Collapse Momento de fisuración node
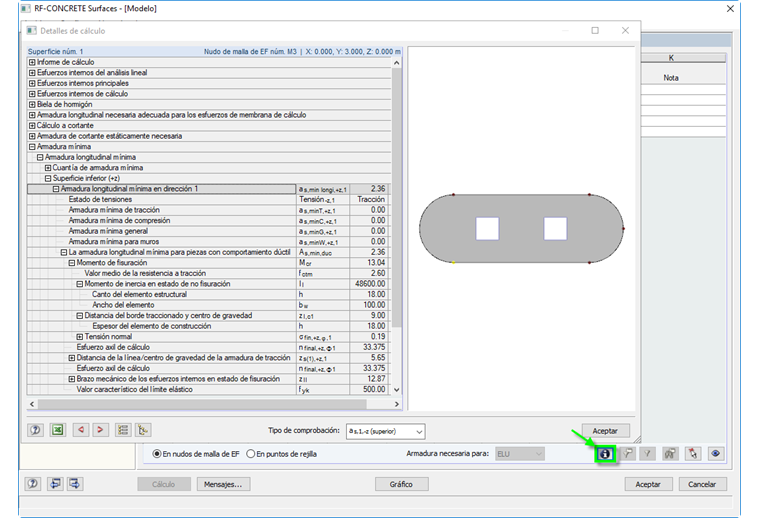 pos(72,263)
